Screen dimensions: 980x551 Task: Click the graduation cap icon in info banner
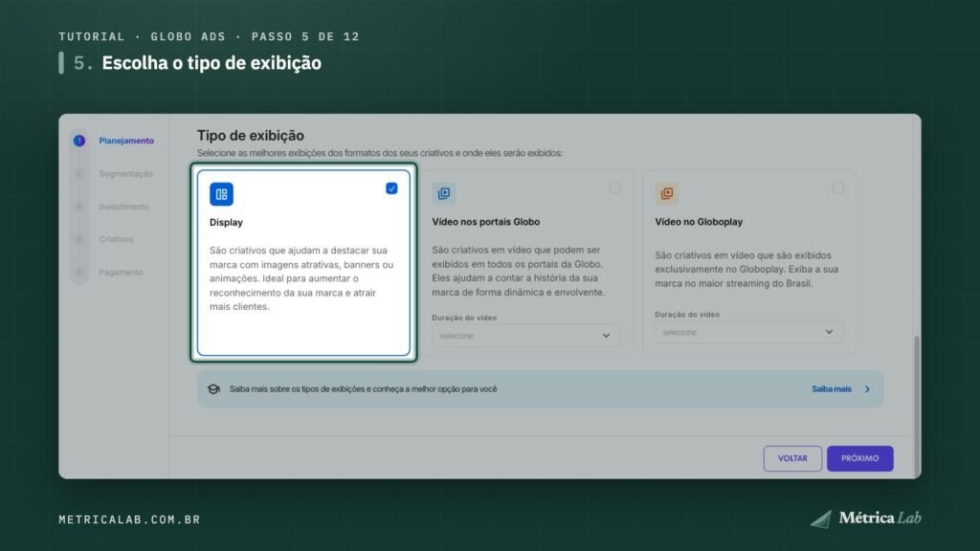(213, 389)
